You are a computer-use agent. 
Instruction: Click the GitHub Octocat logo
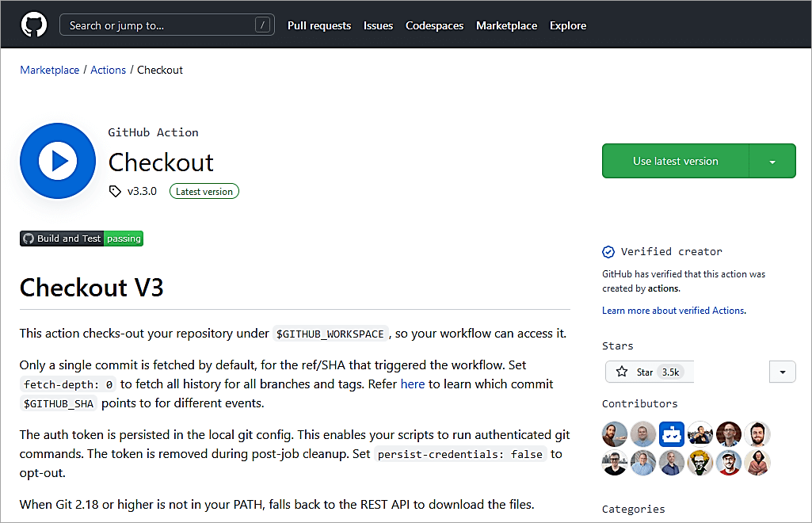(x=34, y=25)
